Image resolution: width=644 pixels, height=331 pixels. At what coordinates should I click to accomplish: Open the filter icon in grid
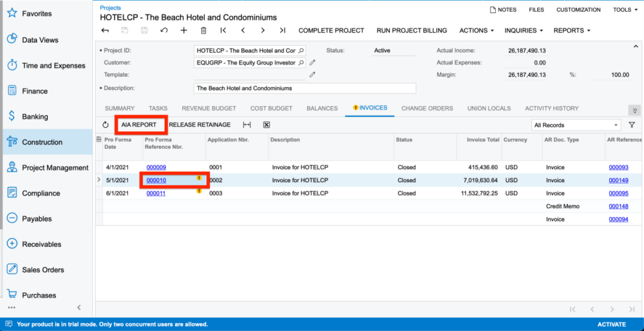point(632,125)
